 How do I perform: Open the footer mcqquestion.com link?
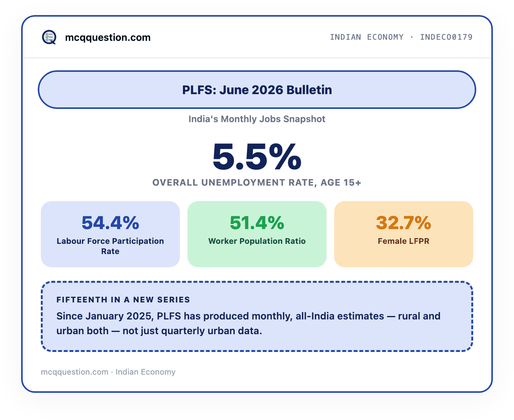pos(74,372)
